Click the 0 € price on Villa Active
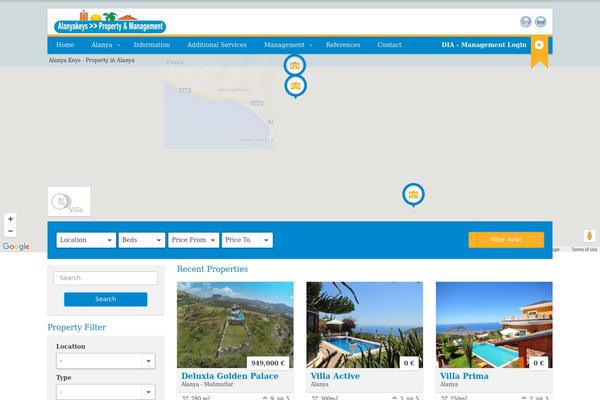Viewport: 600px width, 400px height. pyautogui.click(x=409, y=363)
